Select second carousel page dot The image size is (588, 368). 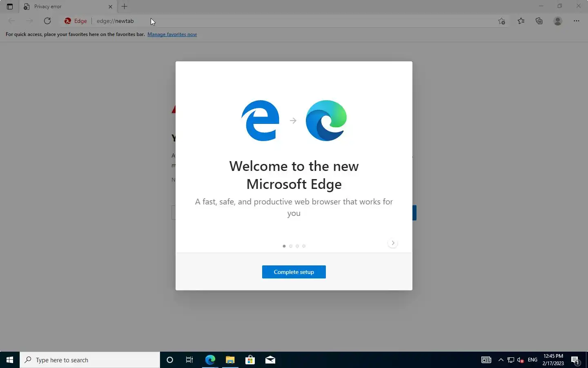[291, 246]
